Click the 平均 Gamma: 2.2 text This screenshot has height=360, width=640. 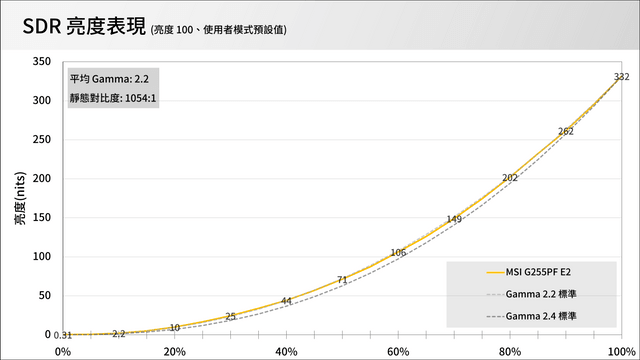tap(109, 79)
